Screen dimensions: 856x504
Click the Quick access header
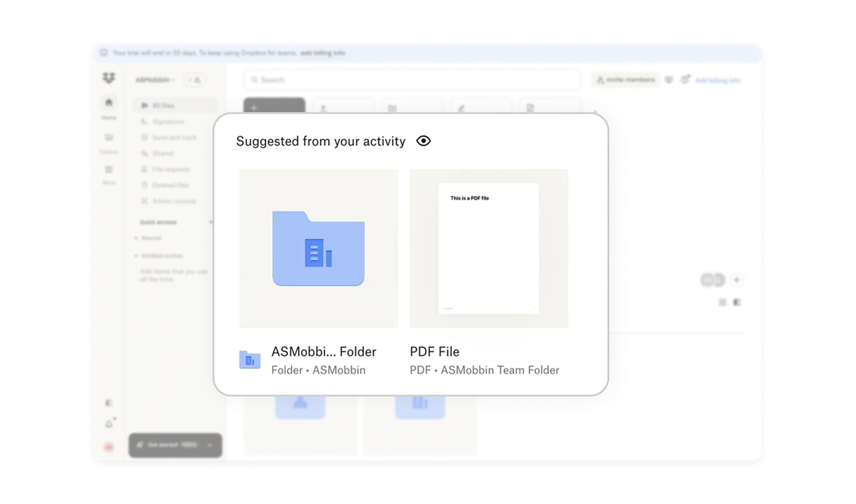pyautogui.click(x=158, y=222)
